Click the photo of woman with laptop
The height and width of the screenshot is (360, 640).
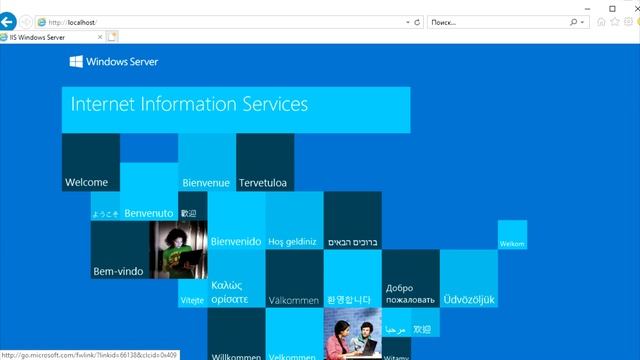(178, 250)
